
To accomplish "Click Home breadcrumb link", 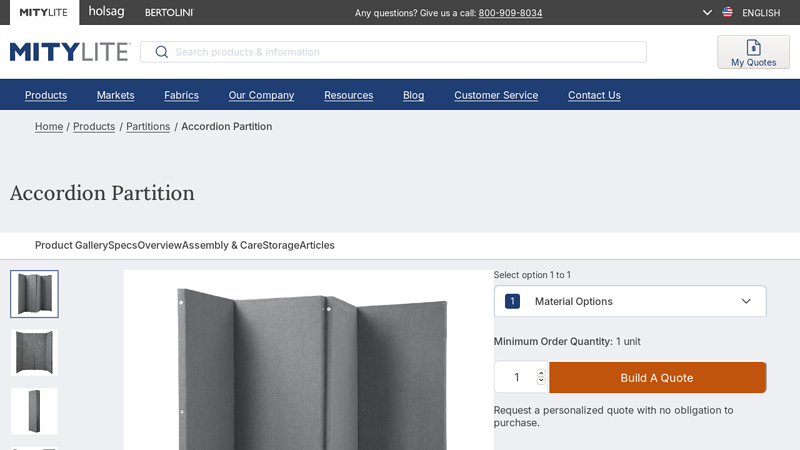I will tap(49, 127).
